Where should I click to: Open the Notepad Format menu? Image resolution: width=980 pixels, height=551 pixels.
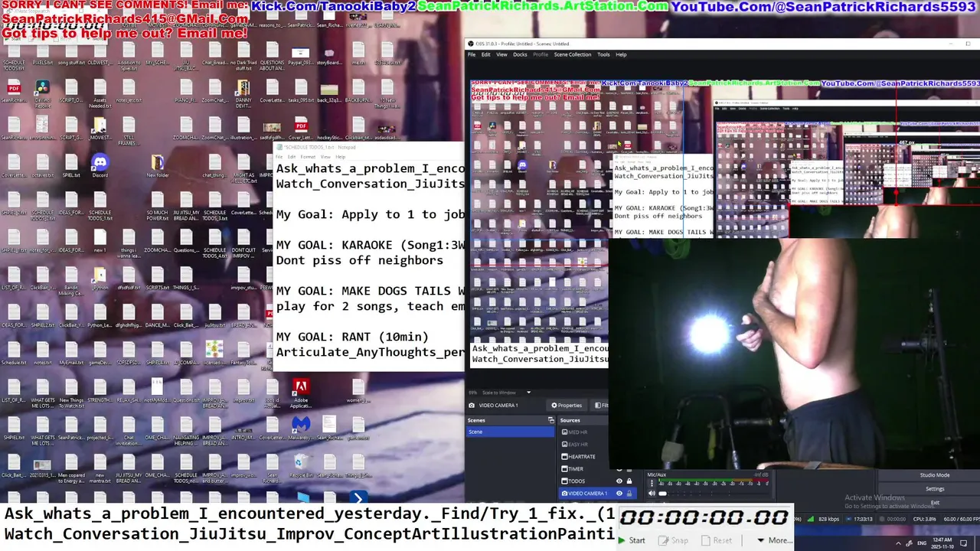(x=308, y=157)
